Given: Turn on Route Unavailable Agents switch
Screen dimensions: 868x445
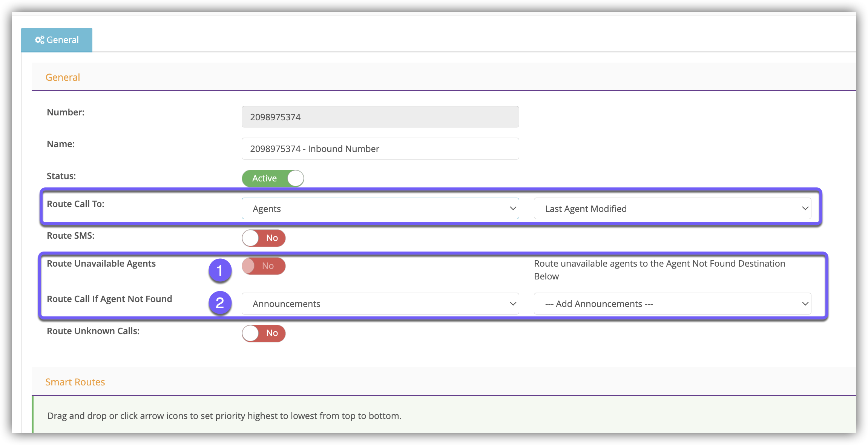Looking at the screenshot, I should tap(264, 266).
